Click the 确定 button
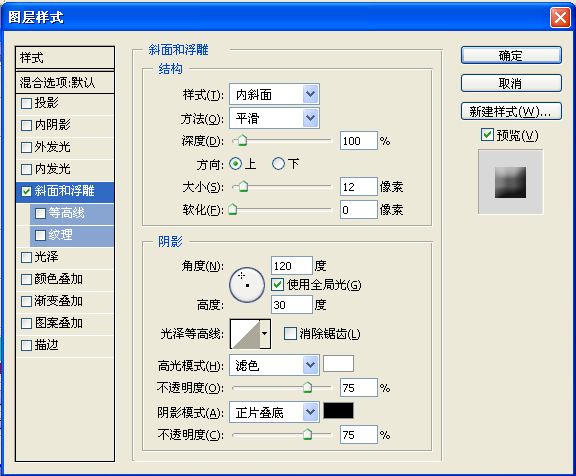Viewport: 576px width, 476px height. [x=511, y=55]
